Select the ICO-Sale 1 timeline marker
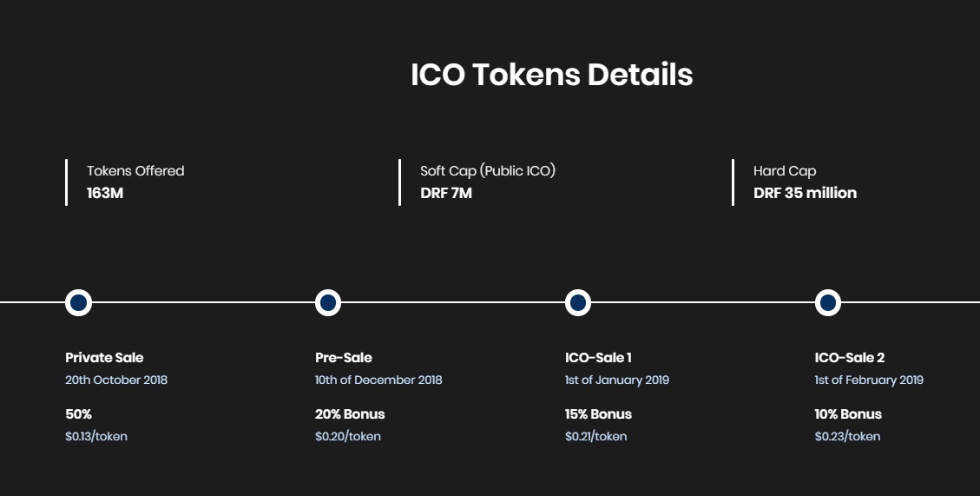The height and width of the screenshot is (496, 980). (x=577, y=302)
